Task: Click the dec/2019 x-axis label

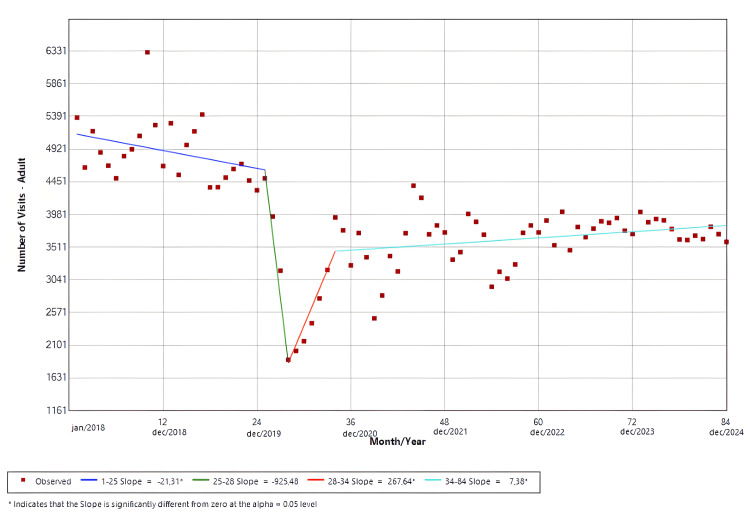Action: point(264,434)
